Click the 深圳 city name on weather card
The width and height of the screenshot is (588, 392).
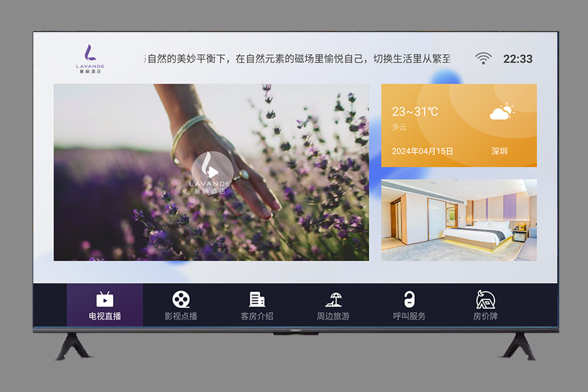(499, 151)
